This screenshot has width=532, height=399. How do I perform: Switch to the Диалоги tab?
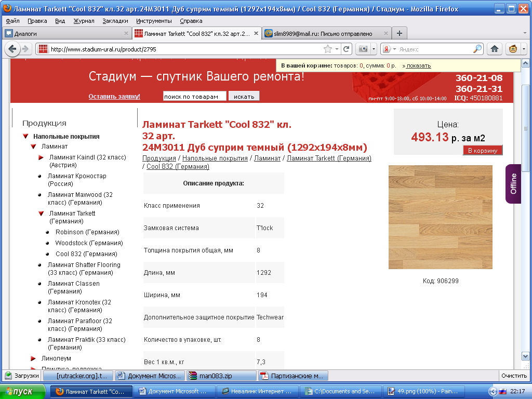67,34
